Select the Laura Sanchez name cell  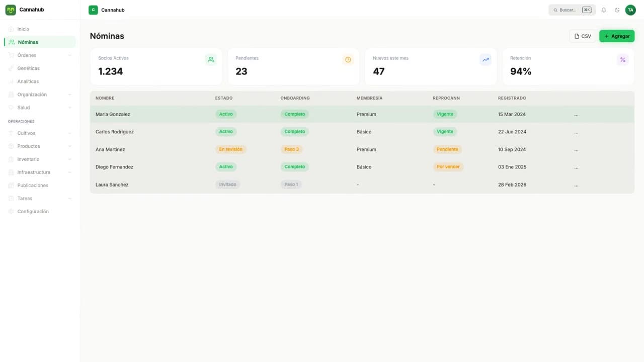click(x=112, y=185)
